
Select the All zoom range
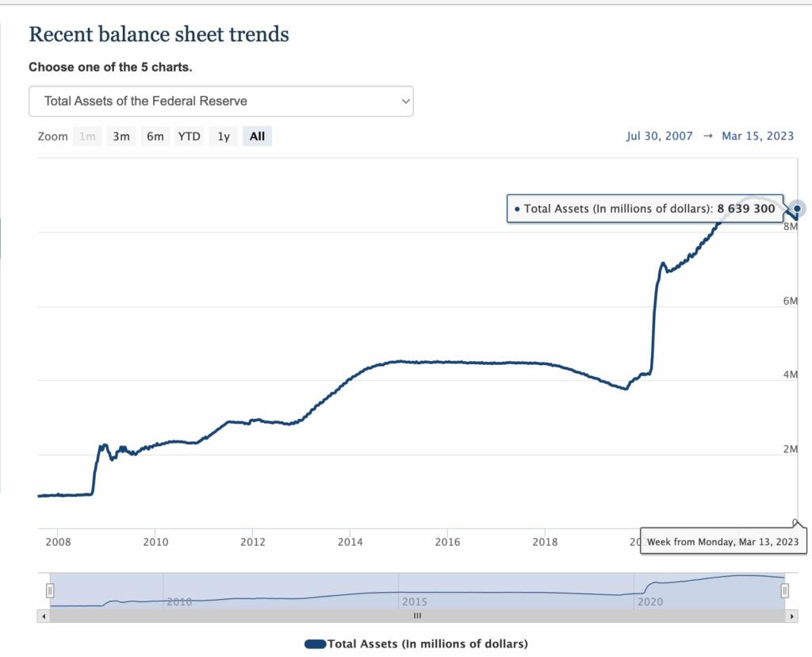257,136
